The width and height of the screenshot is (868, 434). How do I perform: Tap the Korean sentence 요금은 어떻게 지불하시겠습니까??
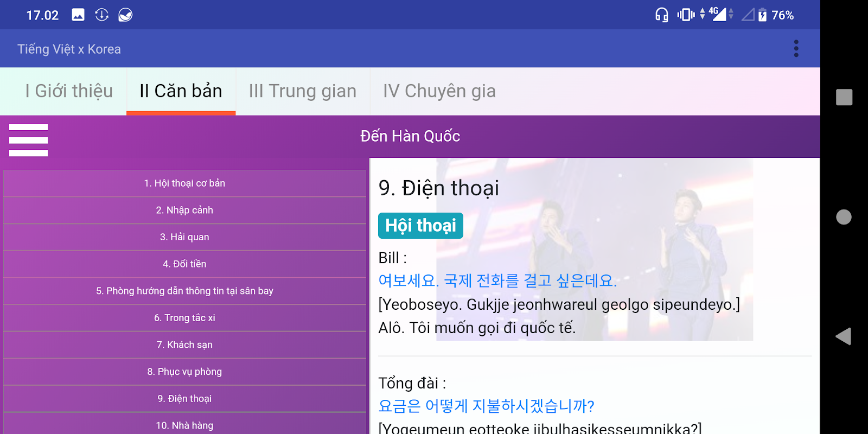tap(486, 406)
